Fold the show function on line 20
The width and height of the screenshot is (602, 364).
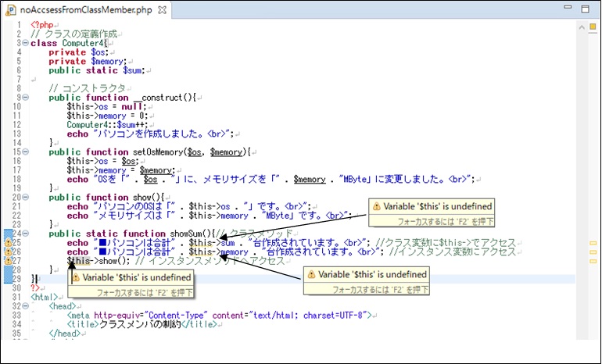pos(25,197)
